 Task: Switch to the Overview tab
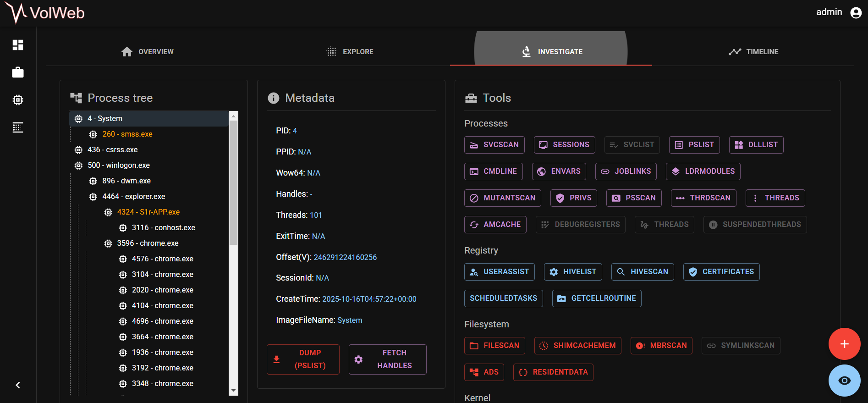pyautogui.click(x=147, y=52)
